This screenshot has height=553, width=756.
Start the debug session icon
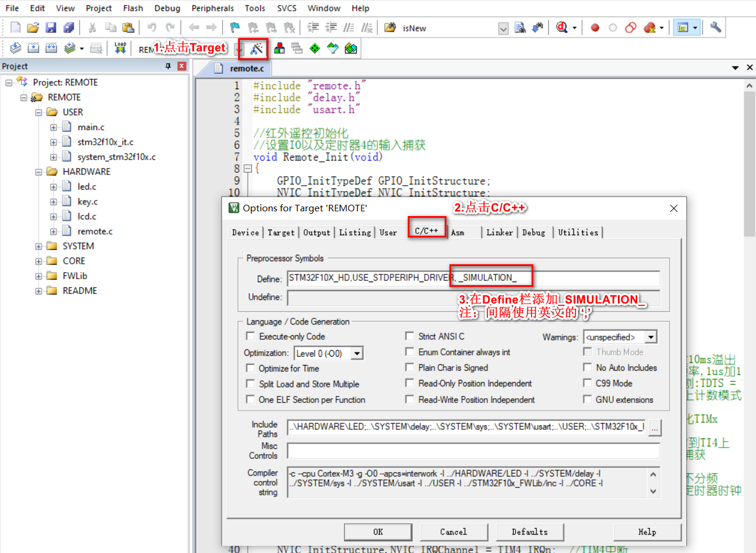tap(562, 27)
